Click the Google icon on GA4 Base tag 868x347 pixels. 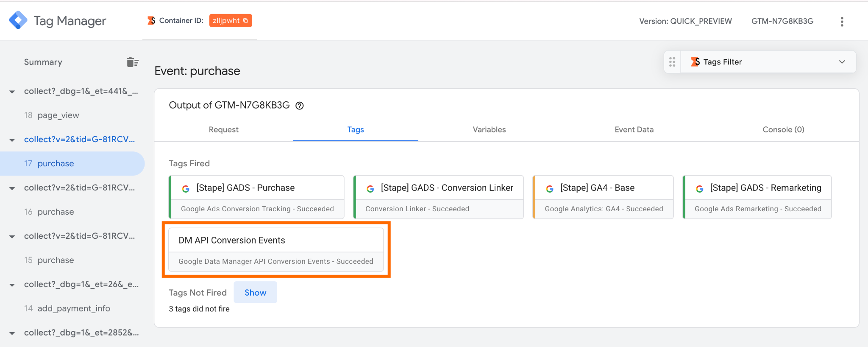[x=550, y=189]
